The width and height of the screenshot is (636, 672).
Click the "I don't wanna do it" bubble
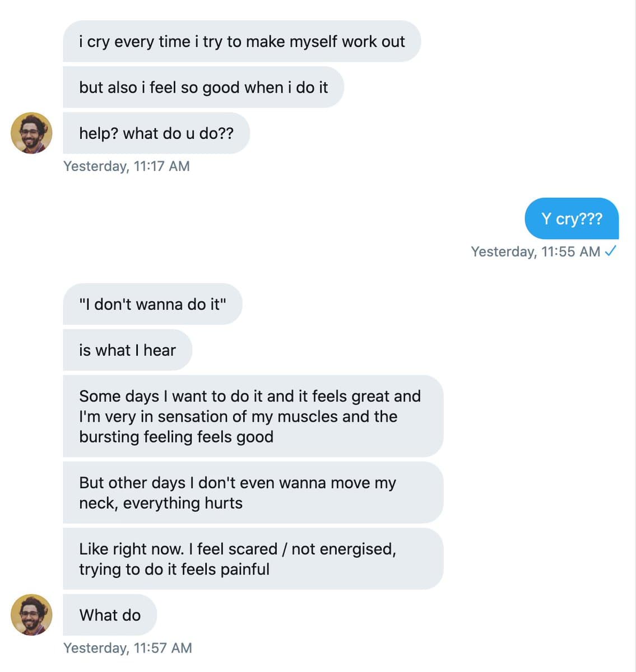(152, 304)
